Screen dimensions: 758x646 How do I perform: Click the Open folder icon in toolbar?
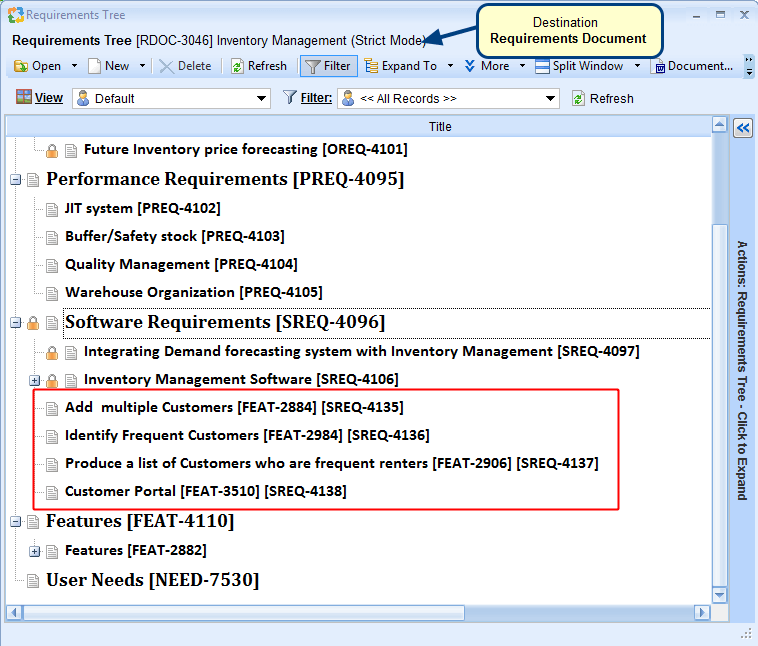tap(20, 66)
